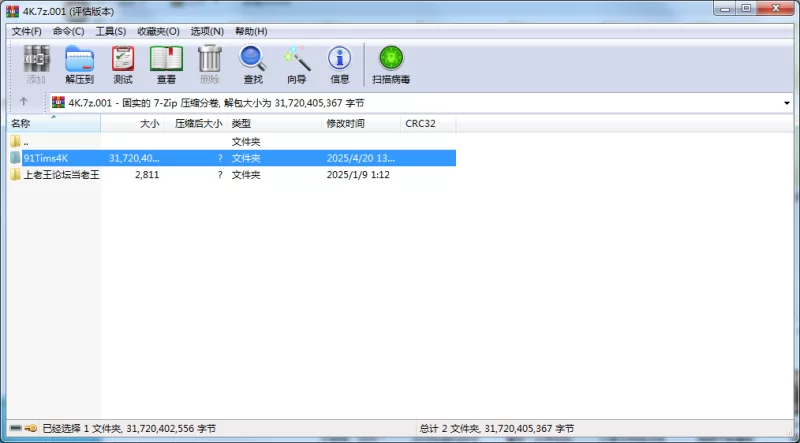The height and width of the screenshot is (443, 800).
Task: Minimize the WinRAR window
Action: point(726,8)
